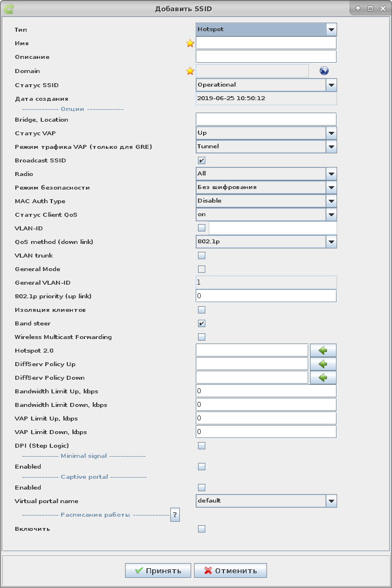The height and width of the screenshot is (588, 392).
Task: Click the Имя name input field
Action: pyautogui.click(x=266, y=44)
